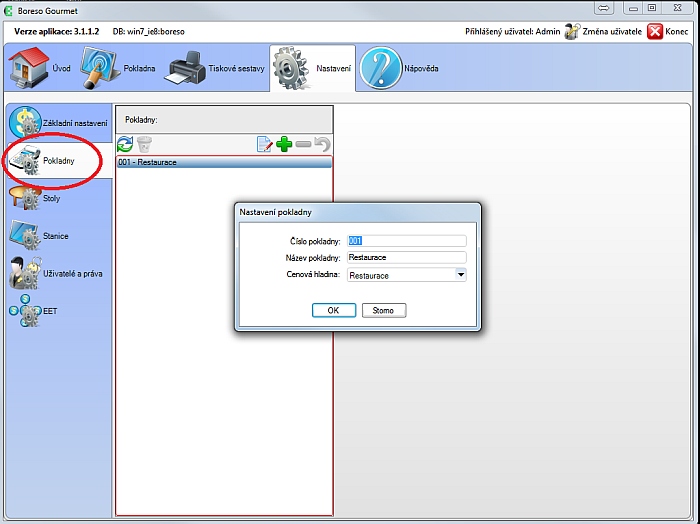Screen dimensions: 700x524
Task: Click the green refresh icon in Pokladny toolbar
Action: pyautogui.click(x=125, y=145)
